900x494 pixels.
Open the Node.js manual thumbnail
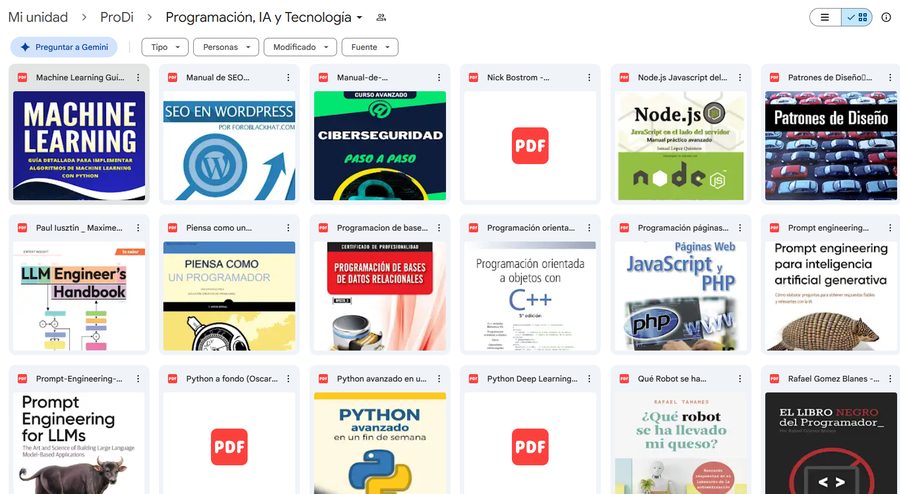[681, 146]
